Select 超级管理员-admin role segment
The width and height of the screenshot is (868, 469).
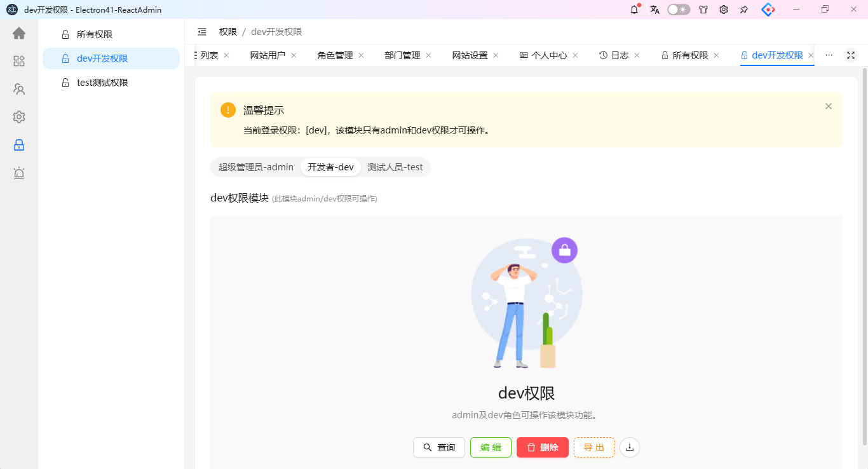(x=256, y=167)
